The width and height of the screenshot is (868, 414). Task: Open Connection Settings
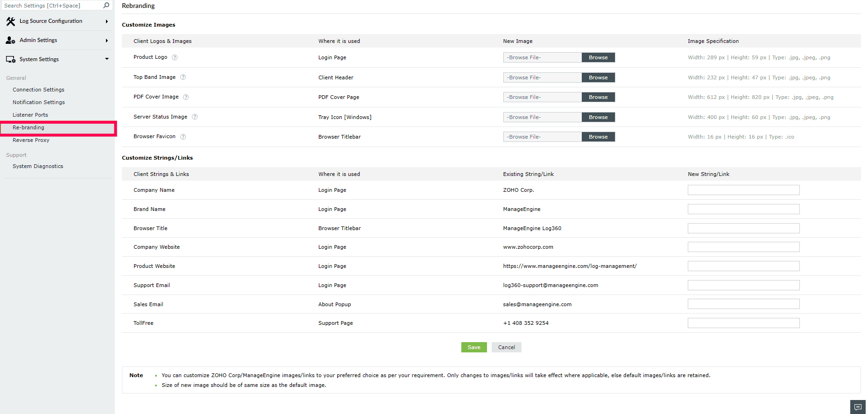(38, 90)
